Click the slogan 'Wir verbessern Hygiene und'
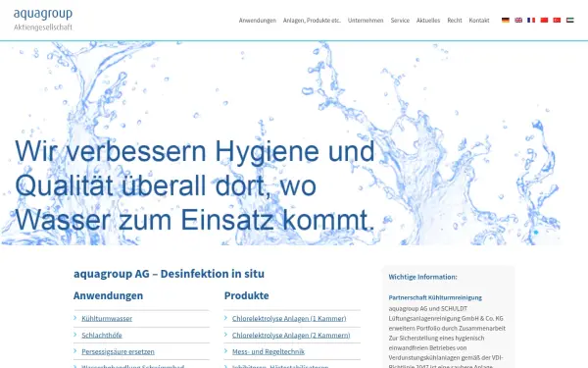 195,151
